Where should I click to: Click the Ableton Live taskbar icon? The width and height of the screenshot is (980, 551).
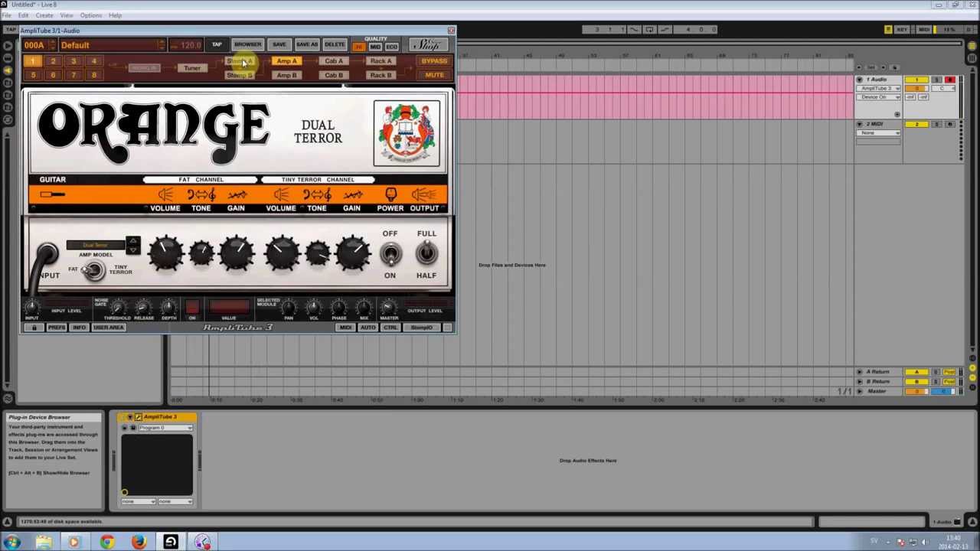[x=171, y=542]
